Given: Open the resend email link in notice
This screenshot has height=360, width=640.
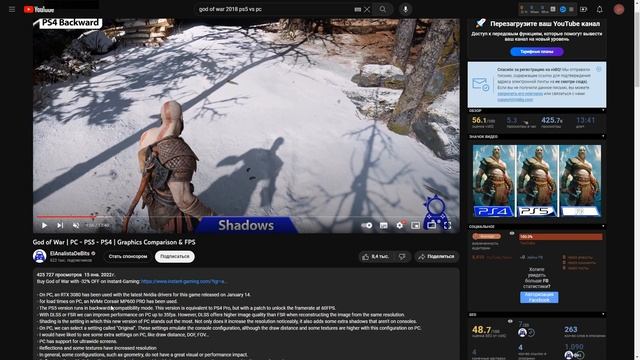Looking at the screenshot, I should pyautogui.click(x=520, y=93).
